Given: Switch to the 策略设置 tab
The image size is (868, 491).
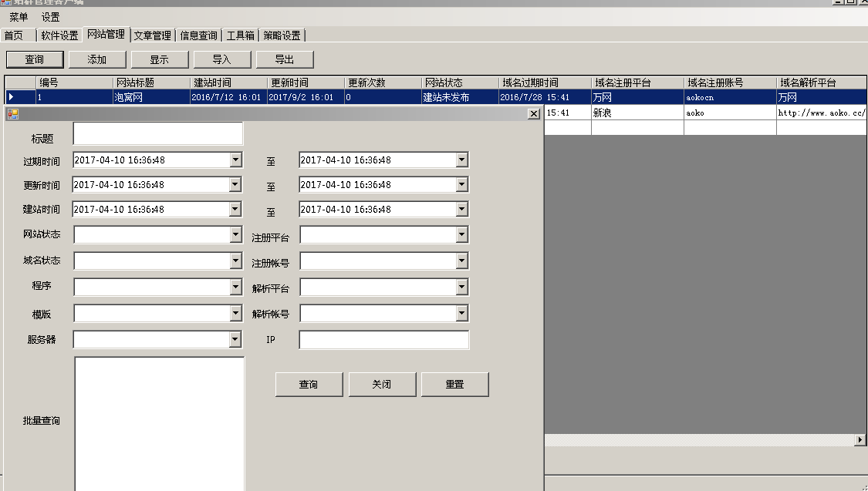Looking at the screenshot, I should (x=284, y=35).
